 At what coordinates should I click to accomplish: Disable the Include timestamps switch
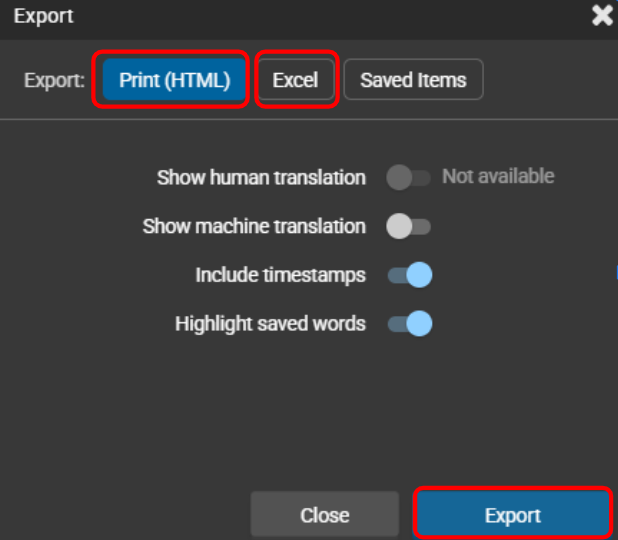410,275
